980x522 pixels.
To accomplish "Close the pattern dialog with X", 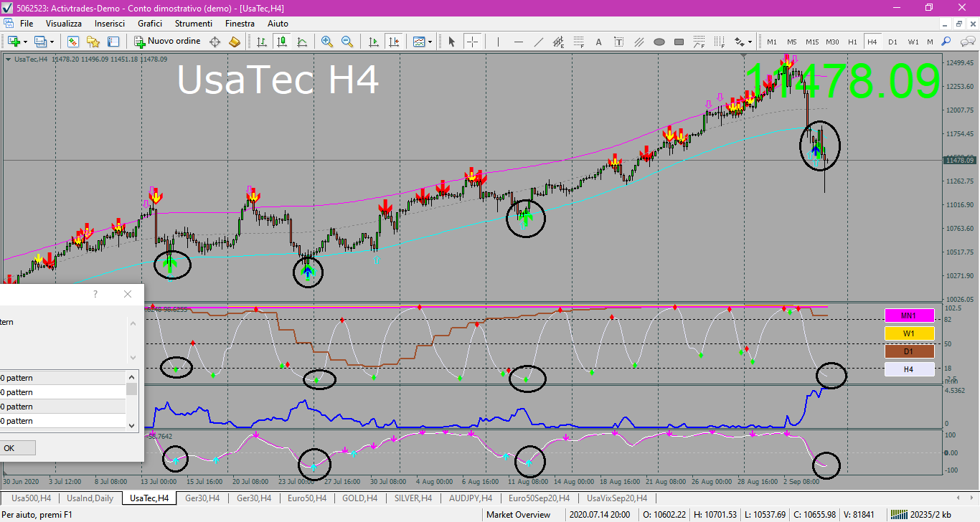I will (128, 294).
